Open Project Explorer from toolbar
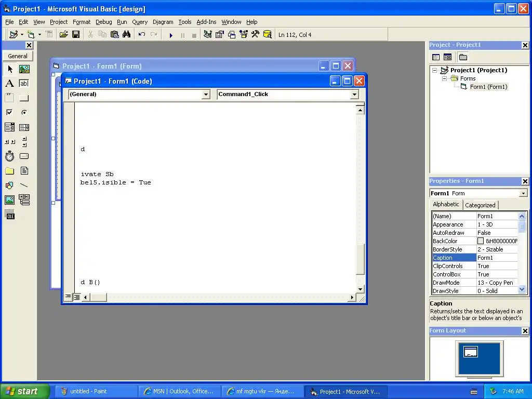Image resolution: width=532 pixels, height=399 pixels. (208, 35)
